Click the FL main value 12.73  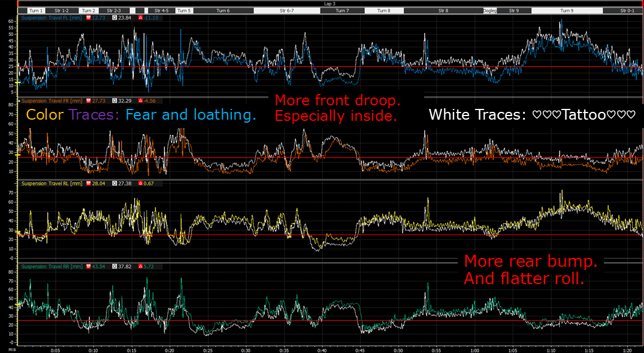(99, 18)
